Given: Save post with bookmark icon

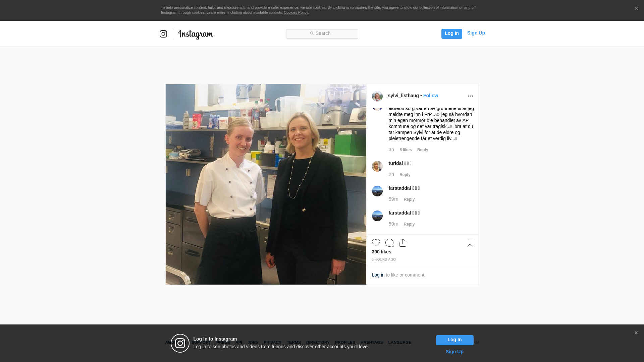Looking at the screenshot, I should tap(470, 243).
